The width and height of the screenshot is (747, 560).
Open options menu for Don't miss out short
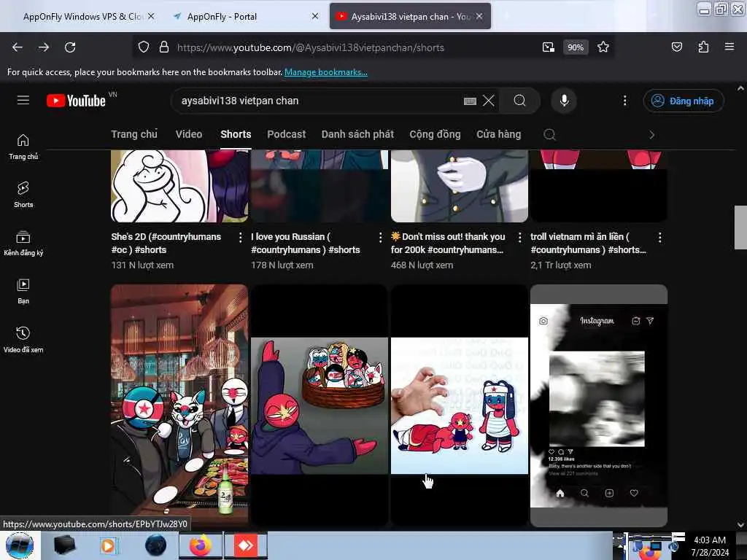coord(519,237)
